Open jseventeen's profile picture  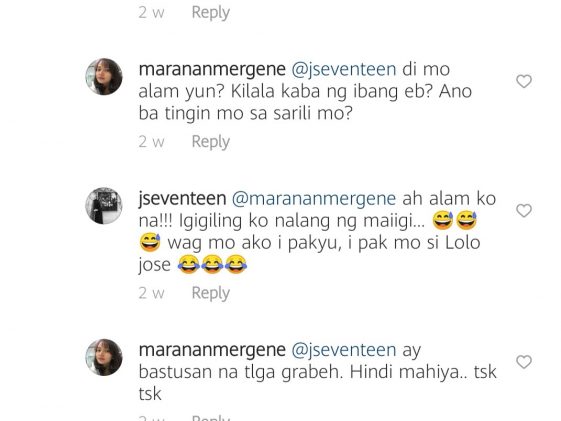104,206
